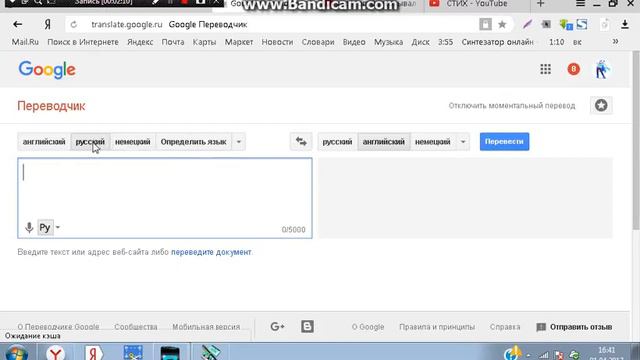The height and width of the screenshot is (360, 640).
Task: Open Сообщества footer link
Action: 136,327
